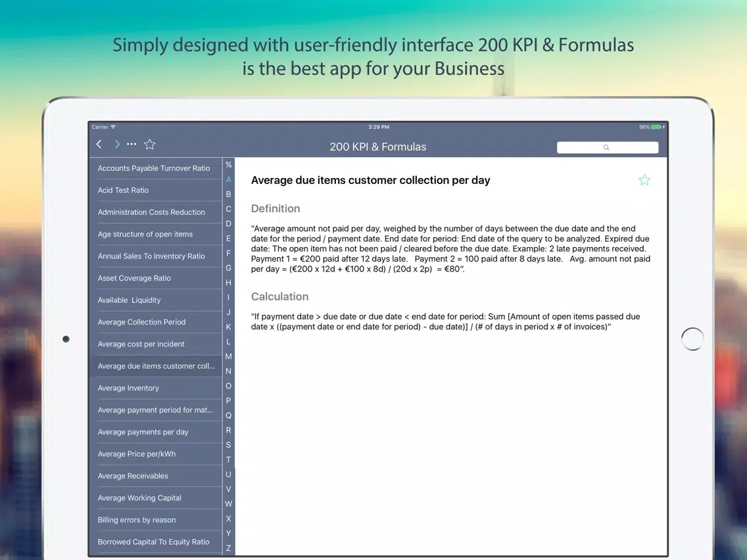Jump to letter B in index
Screen dimensions: 747x560
[229, 195]
